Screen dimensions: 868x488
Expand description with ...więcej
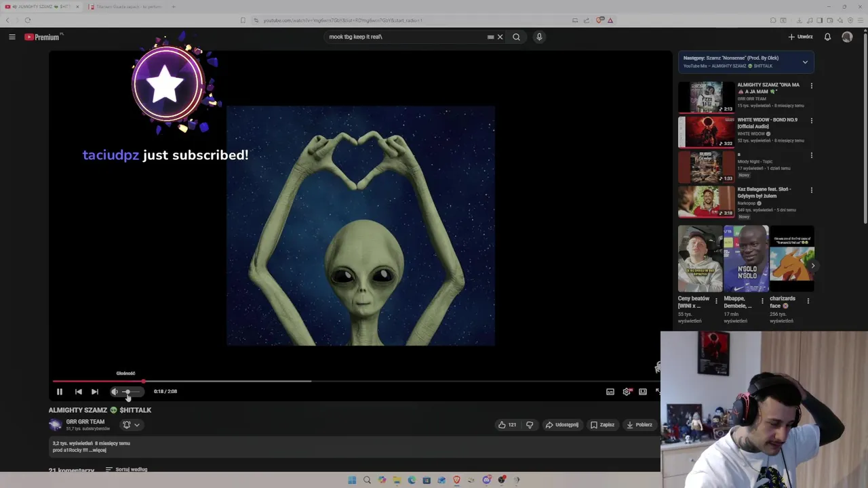(97, 450)
